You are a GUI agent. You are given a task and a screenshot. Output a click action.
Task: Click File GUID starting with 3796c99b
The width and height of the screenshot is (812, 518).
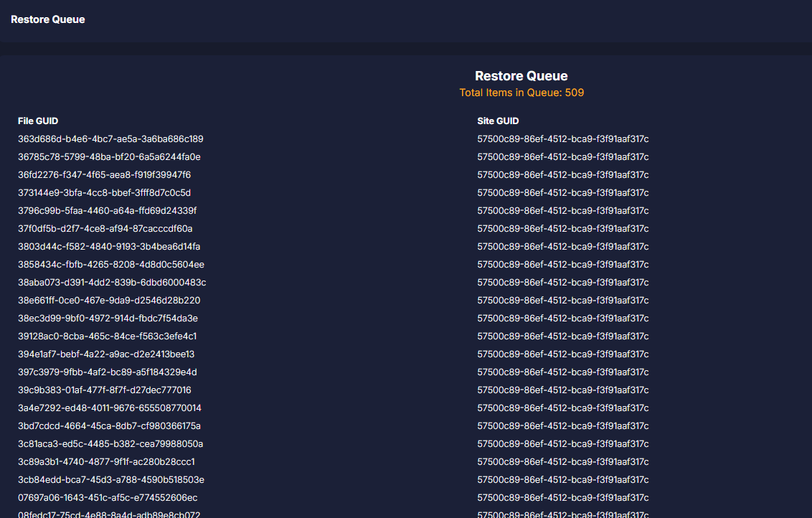107,211
